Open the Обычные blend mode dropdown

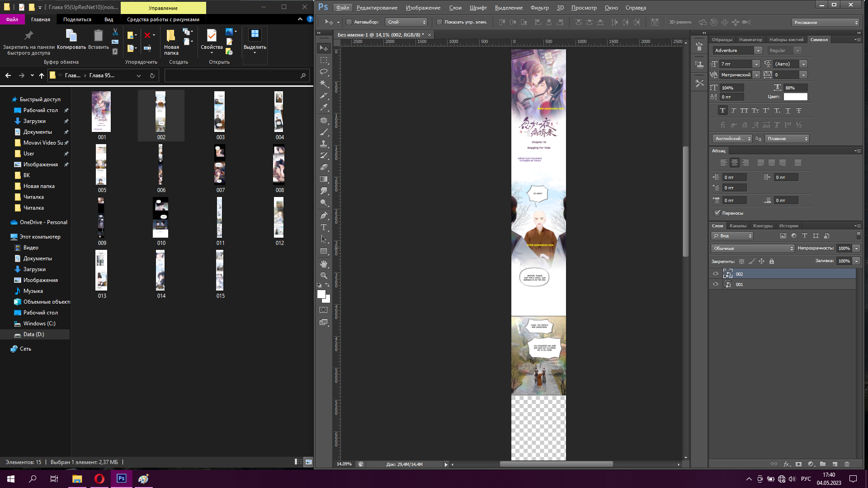point(752,249)
